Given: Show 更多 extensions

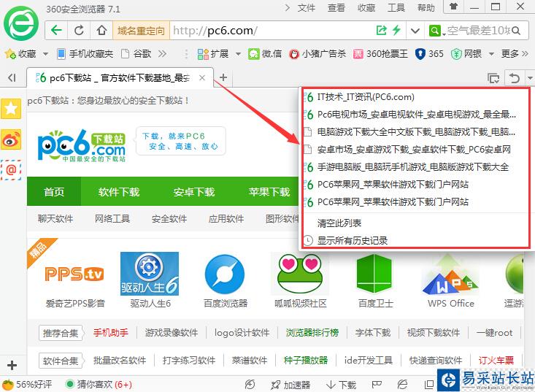Looking at the screenshot, I should tap(515, 54).
